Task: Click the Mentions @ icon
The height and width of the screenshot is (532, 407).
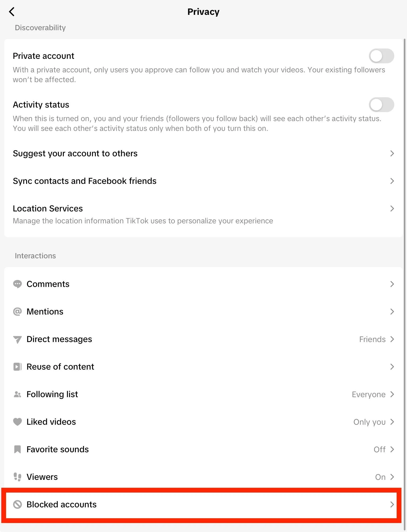Action: click(x=17, y=312)
